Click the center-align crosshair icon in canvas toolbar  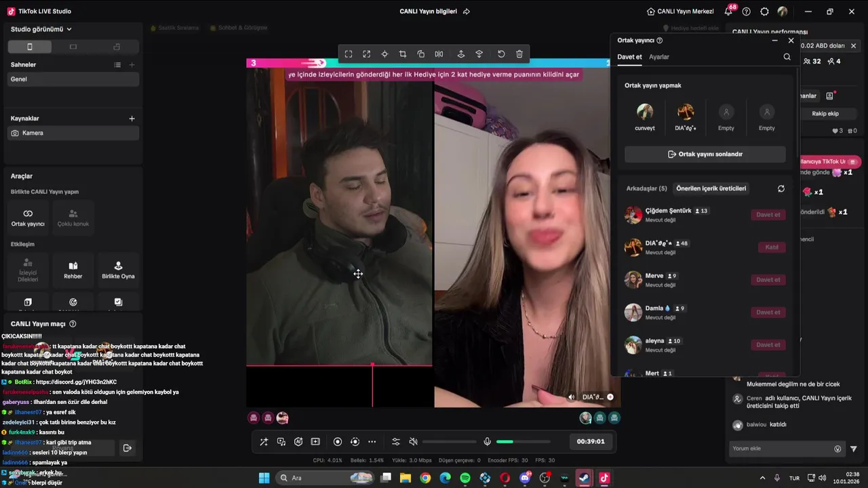tap(384, 54)
